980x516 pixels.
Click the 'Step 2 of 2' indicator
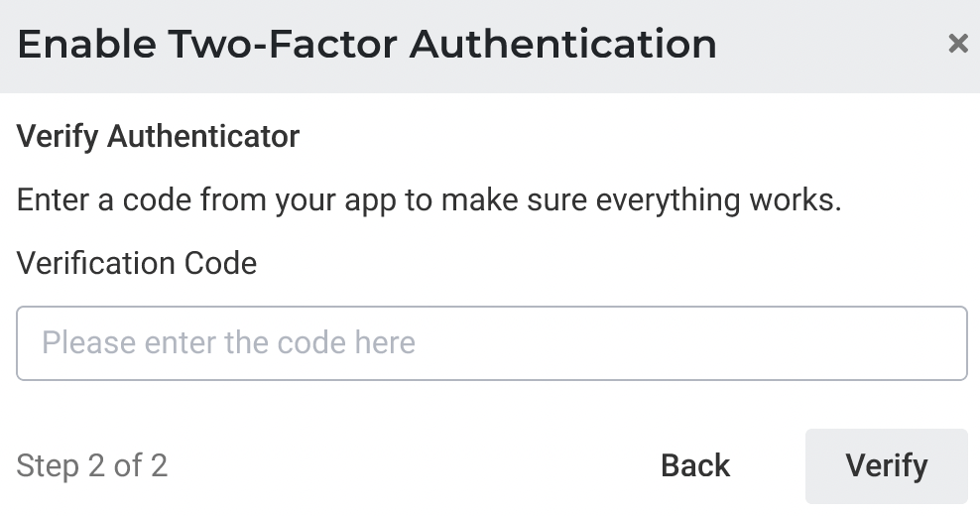tap(92, 465)
